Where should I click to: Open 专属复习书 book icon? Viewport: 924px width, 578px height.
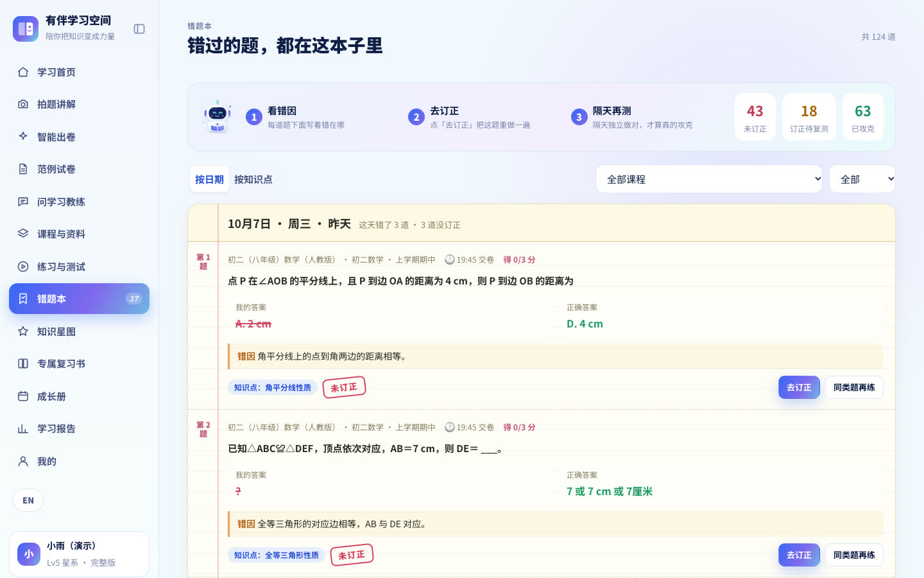click(x=23, y=363)
